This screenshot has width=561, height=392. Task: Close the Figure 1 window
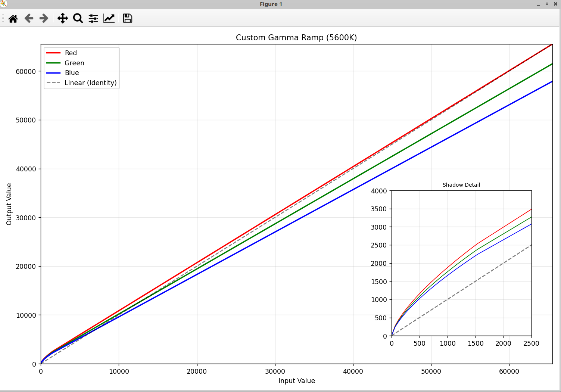pyautogui.click(x=555, y=4)
